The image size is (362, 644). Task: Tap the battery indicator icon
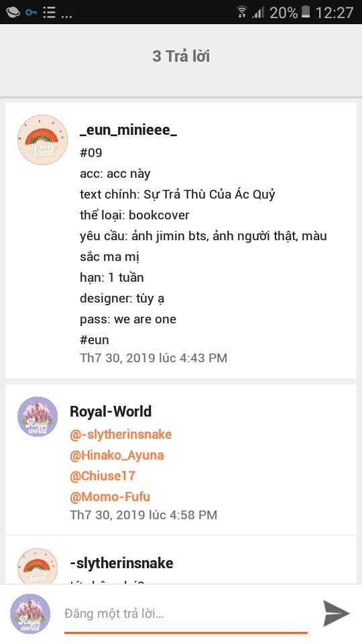(x=306, y=12)
